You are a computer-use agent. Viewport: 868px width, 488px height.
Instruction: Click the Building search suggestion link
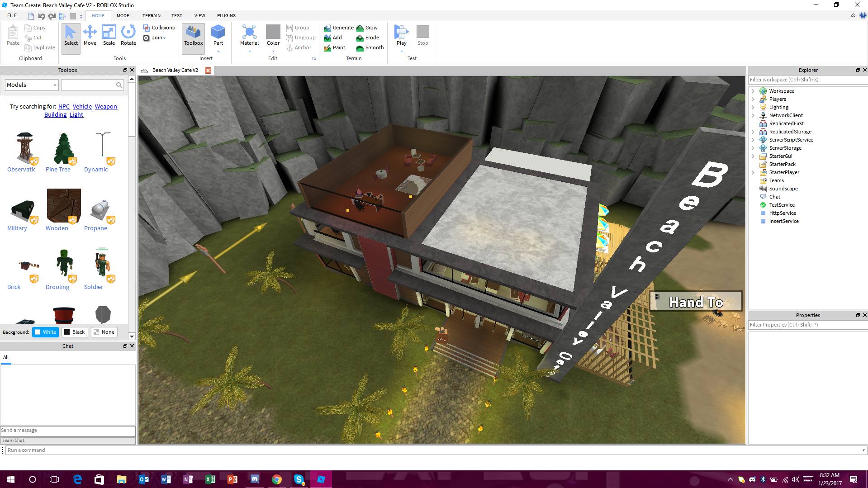coord(55,114)
